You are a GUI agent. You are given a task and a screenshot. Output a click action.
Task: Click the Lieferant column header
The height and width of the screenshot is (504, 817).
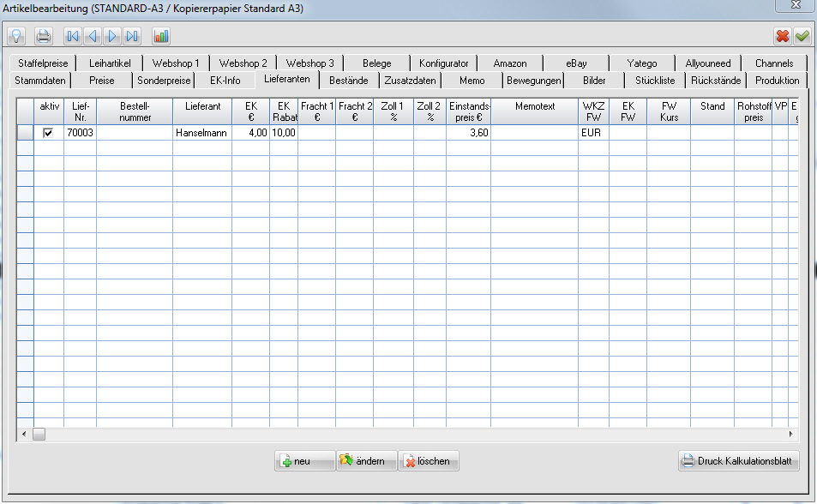(202, 111)
